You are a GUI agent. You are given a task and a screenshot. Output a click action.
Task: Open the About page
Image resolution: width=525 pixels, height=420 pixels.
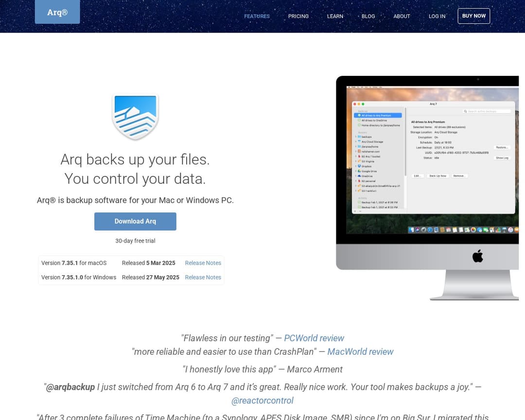pos(402,16)
